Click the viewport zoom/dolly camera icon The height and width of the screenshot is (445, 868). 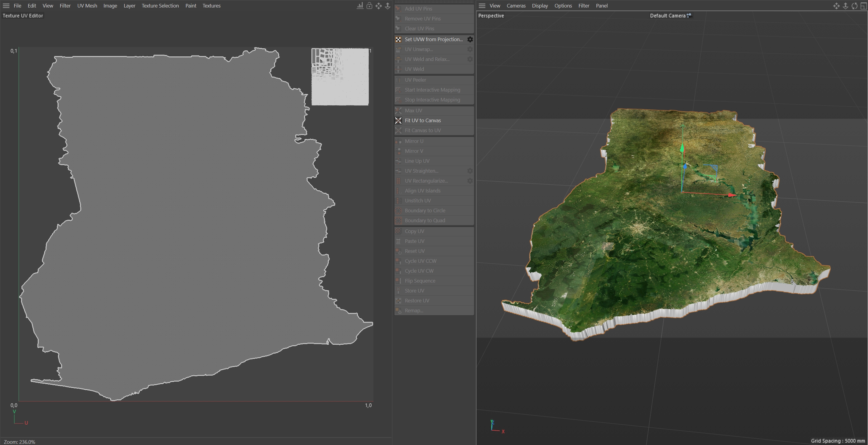click(845, 6)
